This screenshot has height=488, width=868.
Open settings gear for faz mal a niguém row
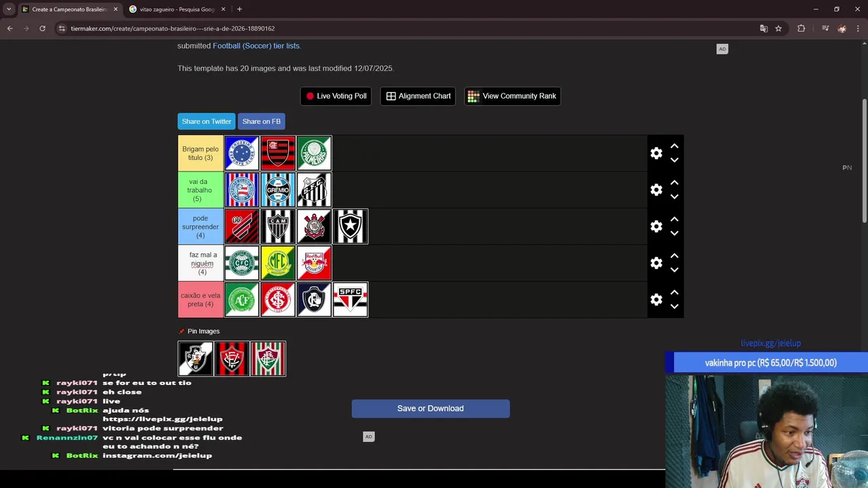coord(656,263)
